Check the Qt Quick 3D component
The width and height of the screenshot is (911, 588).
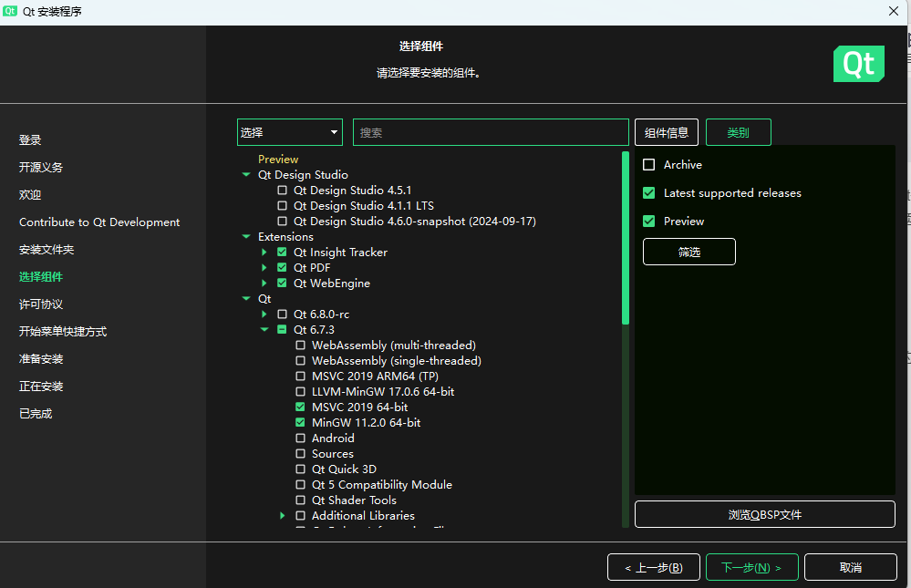click(x=300, y=469)
